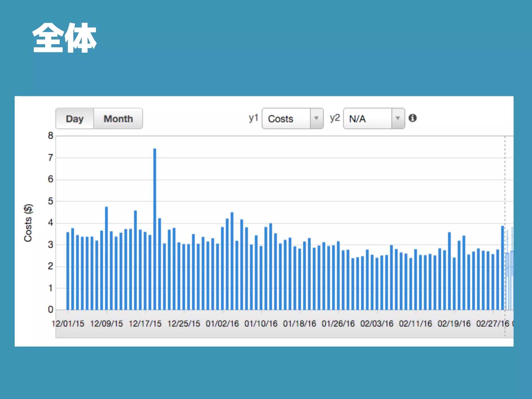Open the y1 Costs dropdown arrow
The image size is (532, 399).
(316, 118)
